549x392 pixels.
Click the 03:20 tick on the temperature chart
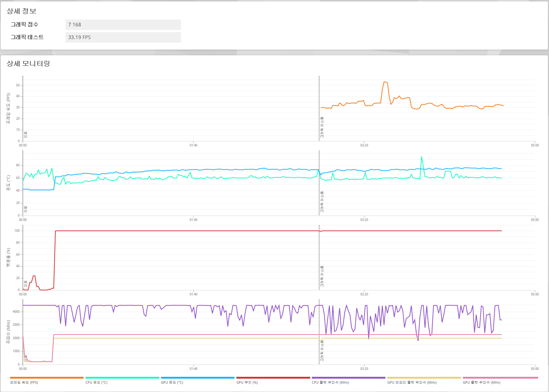click(x=364, y=220)
